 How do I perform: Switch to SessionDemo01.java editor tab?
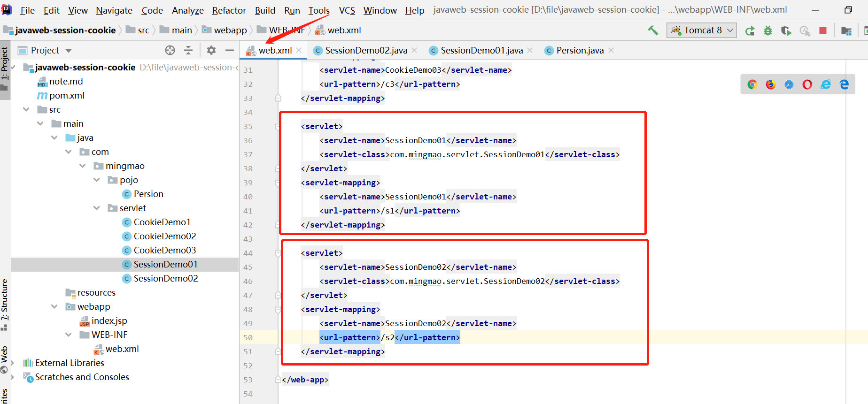tap(481, 50)
